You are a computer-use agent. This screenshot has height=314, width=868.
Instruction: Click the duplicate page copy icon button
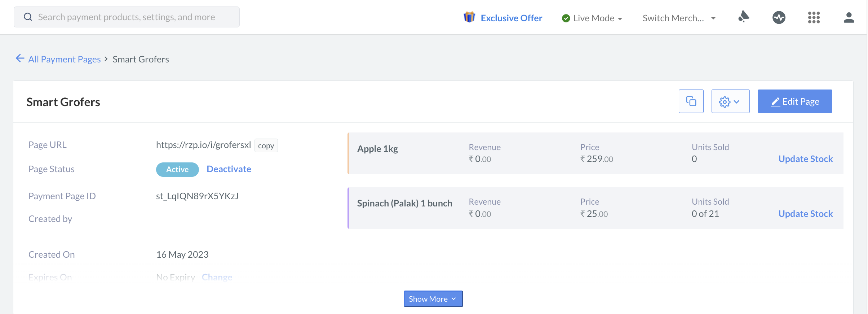[691, 101]
